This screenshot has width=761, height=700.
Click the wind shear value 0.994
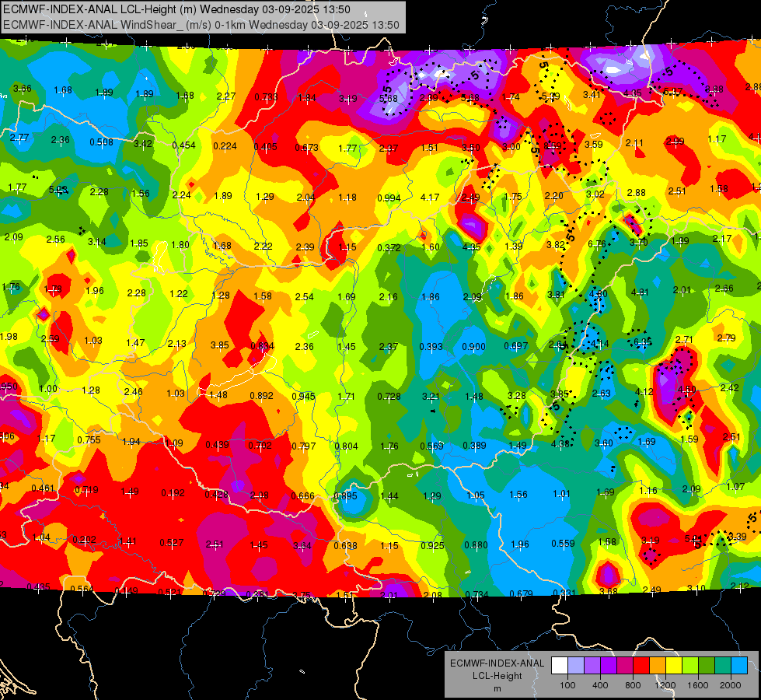[389, 198]
